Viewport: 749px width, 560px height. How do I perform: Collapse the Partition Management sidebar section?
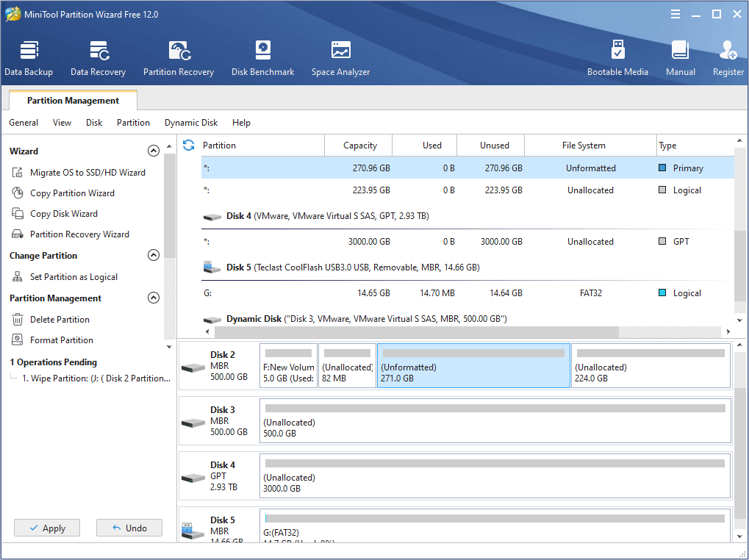click(x=154, y=298)
